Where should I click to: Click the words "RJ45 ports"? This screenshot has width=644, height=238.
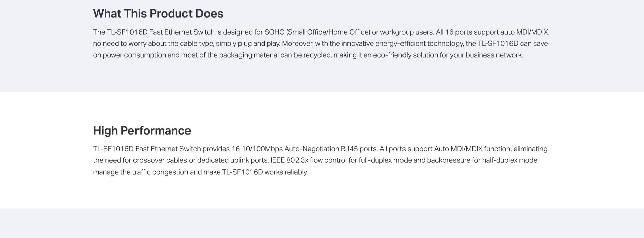359,149
